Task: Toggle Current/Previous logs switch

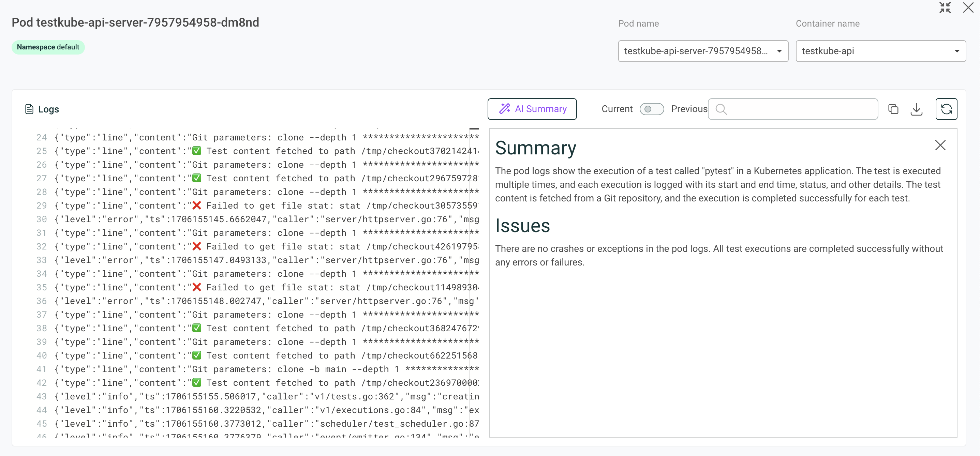Action: click(651, 109)
